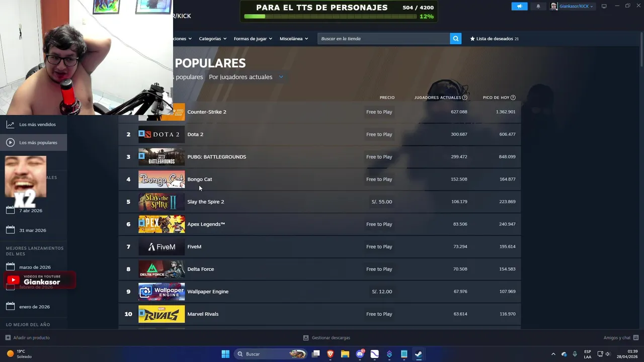
Task: Click the trending chart icon for Los más vendidos
Action: 10,124
